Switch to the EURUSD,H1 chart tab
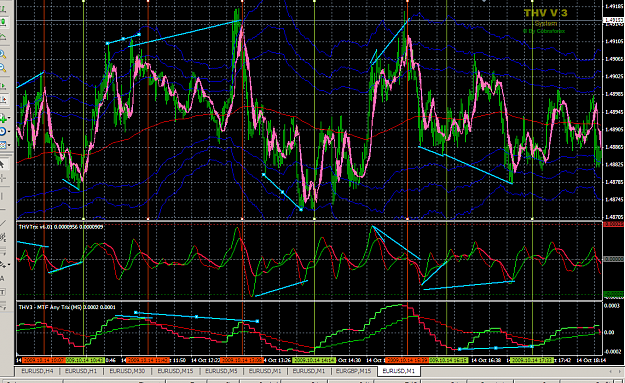625x383 pixels. (x=81, y=371)
